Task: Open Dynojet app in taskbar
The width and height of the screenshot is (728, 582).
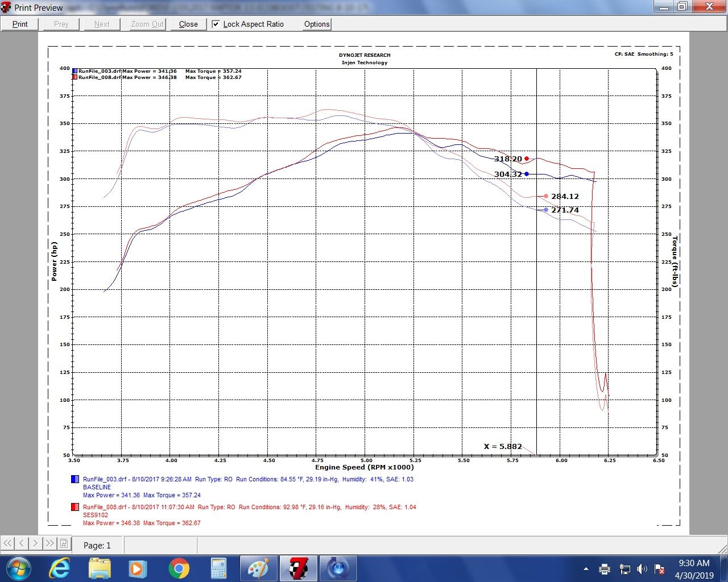Action: point(299,568)
